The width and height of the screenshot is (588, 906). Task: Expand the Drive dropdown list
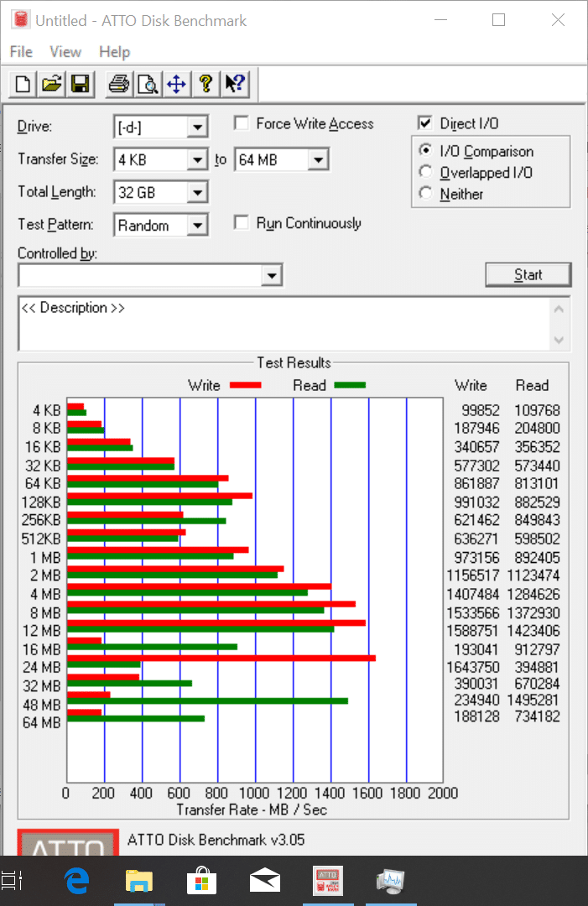197,128
